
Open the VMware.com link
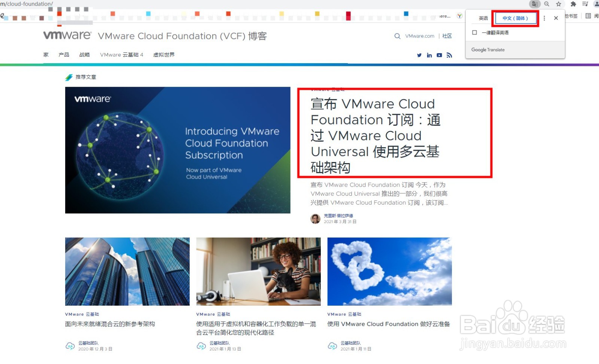pyautogui.click(x=420, y=36)
